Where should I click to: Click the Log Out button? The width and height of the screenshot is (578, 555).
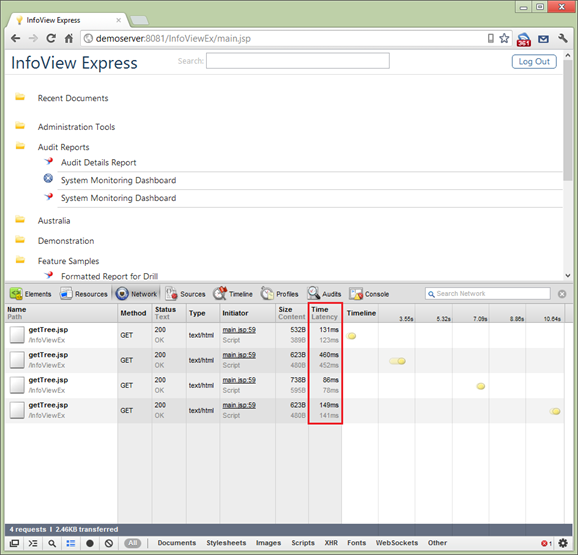click(x=534, y=62)
